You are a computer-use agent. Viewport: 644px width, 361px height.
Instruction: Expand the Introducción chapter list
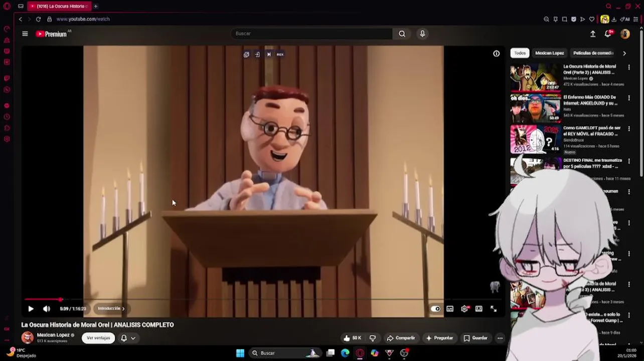tap(111, 309)
